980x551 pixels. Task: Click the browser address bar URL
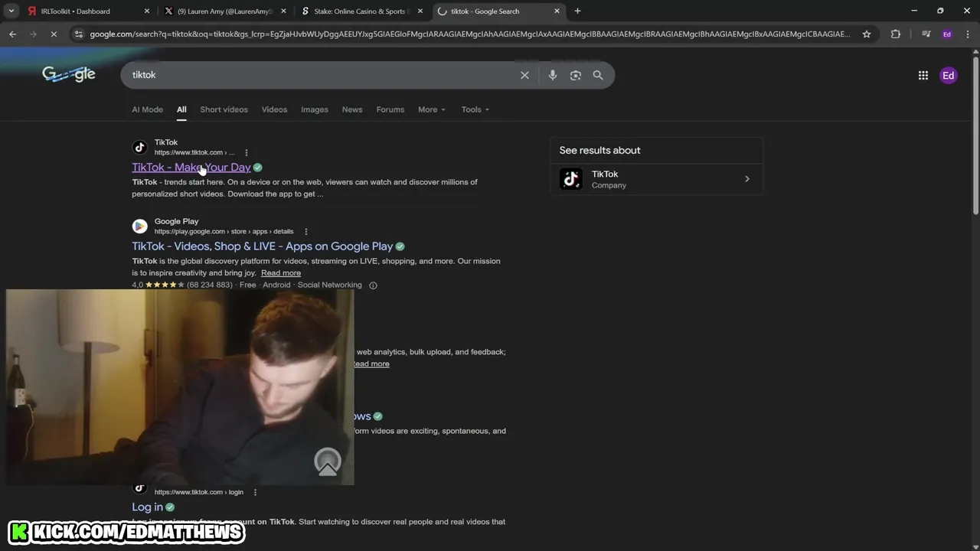[469, 34]
